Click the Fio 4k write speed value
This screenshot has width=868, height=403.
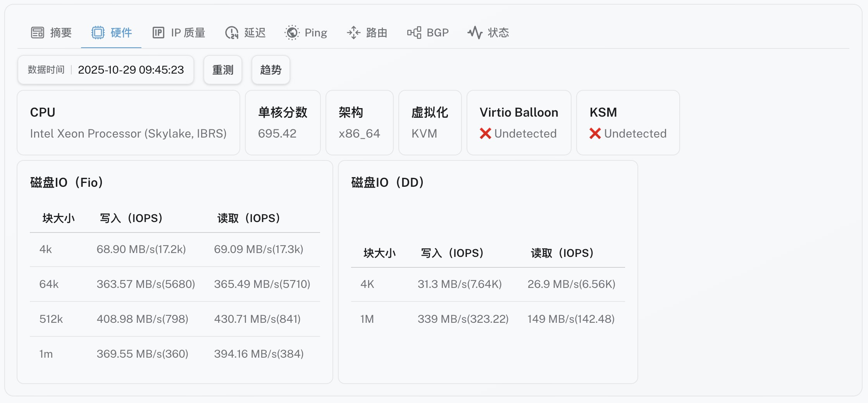(141, 250)
